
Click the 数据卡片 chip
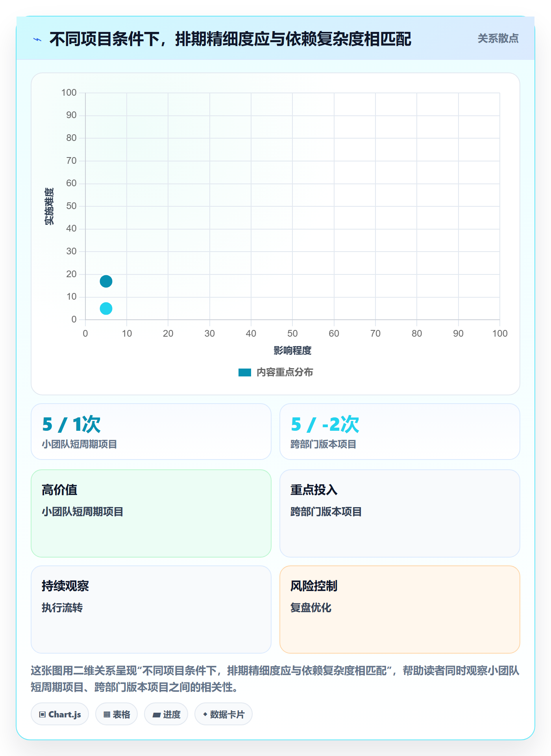[x=224, y=714]
